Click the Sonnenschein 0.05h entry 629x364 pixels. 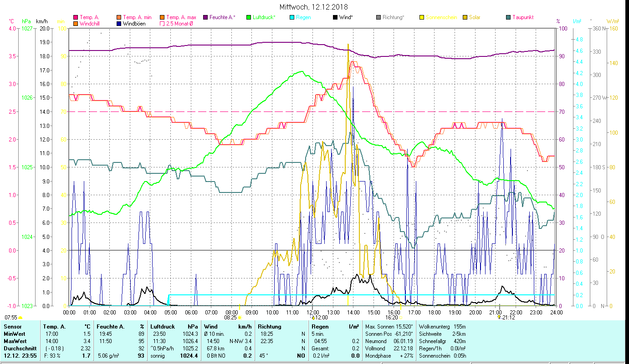(442, 356)
